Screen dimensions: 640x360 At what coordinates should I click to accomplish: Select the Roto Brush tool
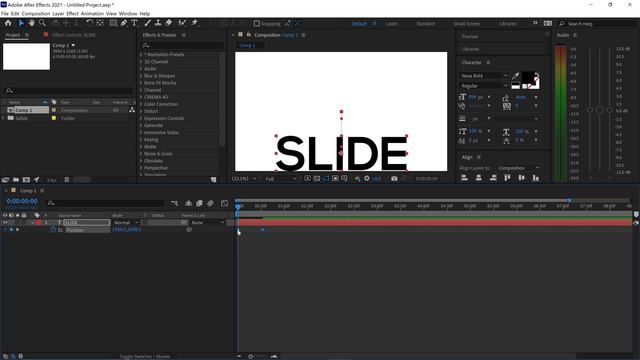click(x=182, y=23)
